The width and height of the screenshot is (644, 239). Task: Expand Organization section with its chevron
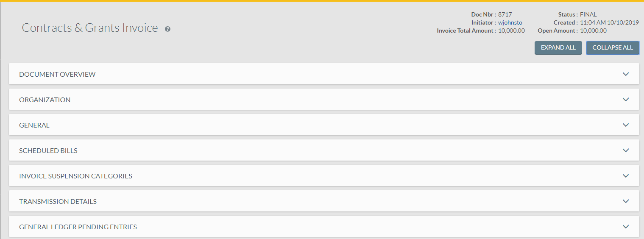click(x=626, y=100)
